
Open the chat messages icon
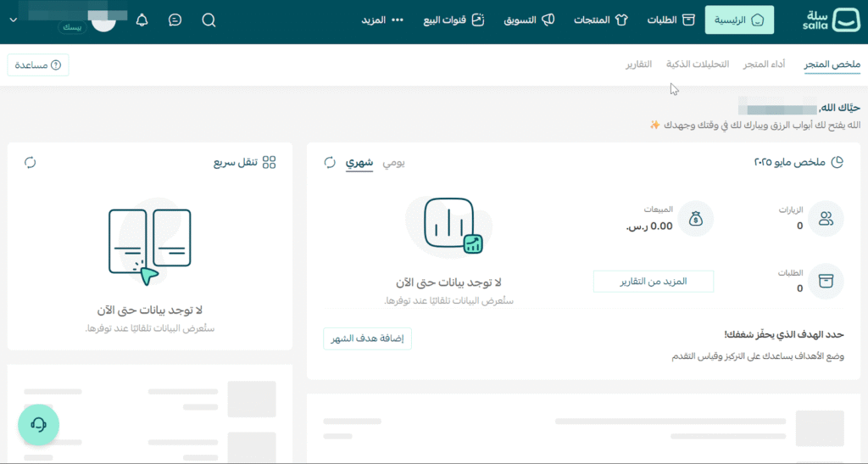[175, 20]
